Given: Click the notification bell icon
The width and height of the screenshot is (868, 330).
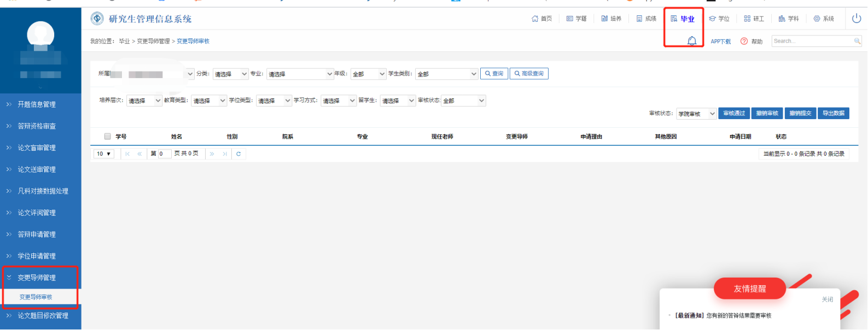Looking at the screenshot, I should [692, 41].
